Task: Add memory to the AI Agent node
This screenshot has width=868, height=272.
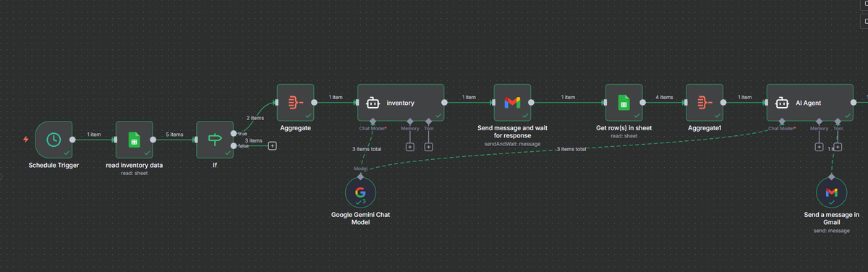Action: pyautogui.click(x=819, y=147)
